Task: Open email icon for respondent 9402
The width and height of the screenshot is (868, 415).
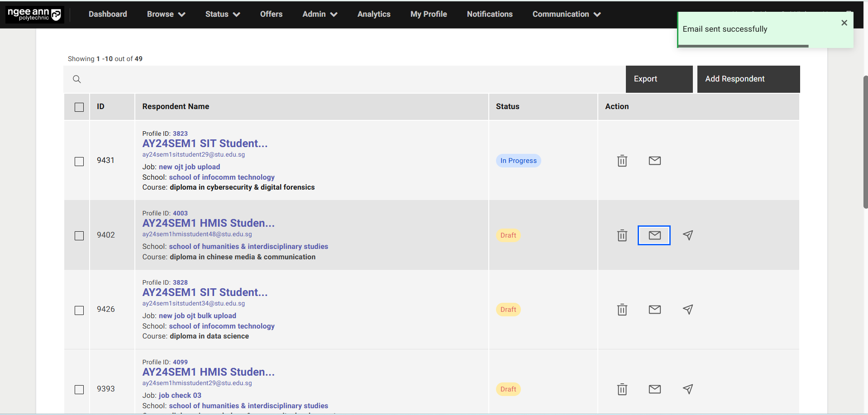Action: 654,235
